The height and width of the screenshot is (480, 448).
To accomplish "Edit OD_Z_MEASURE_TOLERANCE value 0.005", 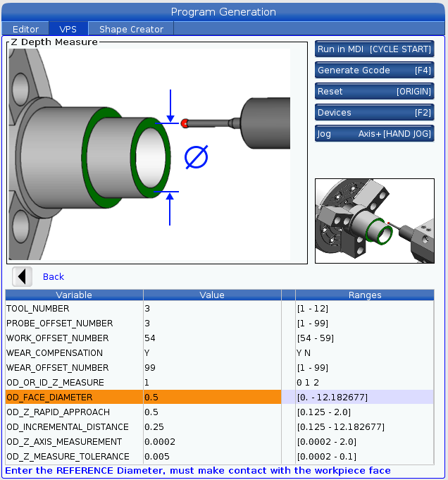I will coord(211,457).
